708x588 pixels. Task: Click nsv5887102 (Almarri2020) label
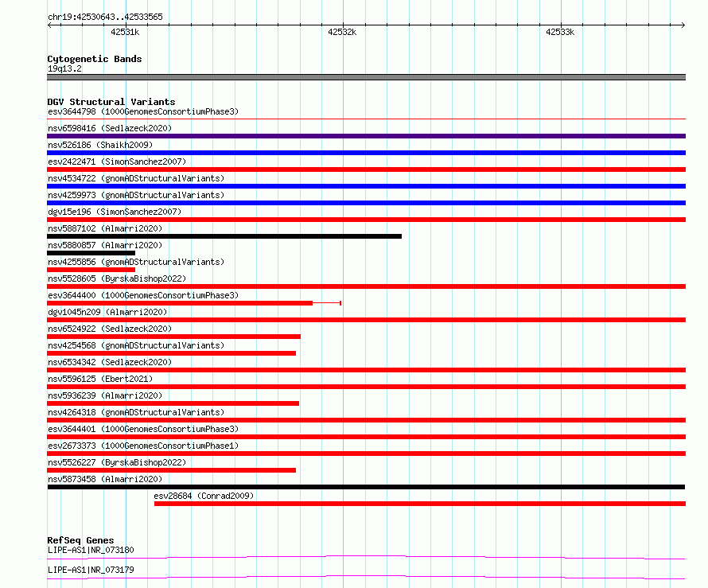coord(105,228)
